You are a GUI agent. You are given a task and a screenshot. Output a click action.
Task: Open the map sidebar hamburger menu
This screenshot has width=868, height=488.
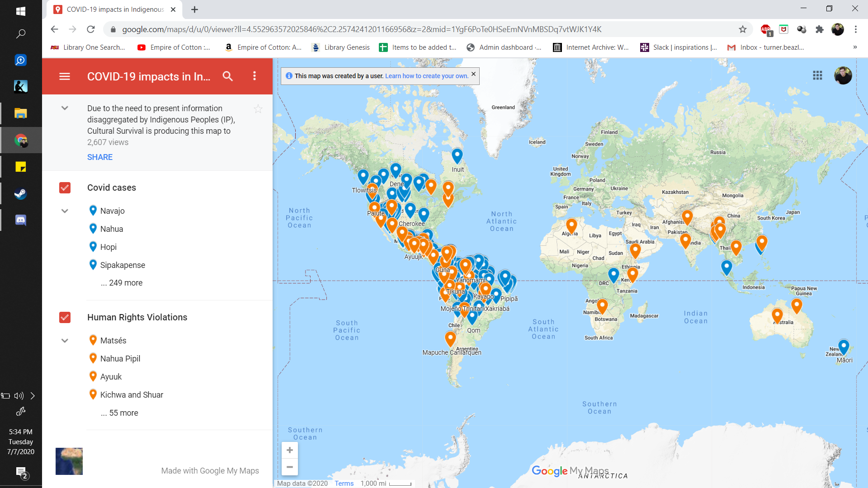click(x=65, y=76)
